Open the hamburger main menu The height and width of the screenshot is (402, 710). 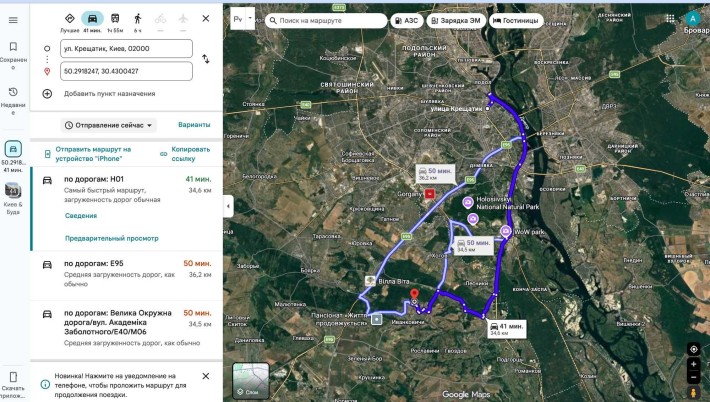click(13, 20)
